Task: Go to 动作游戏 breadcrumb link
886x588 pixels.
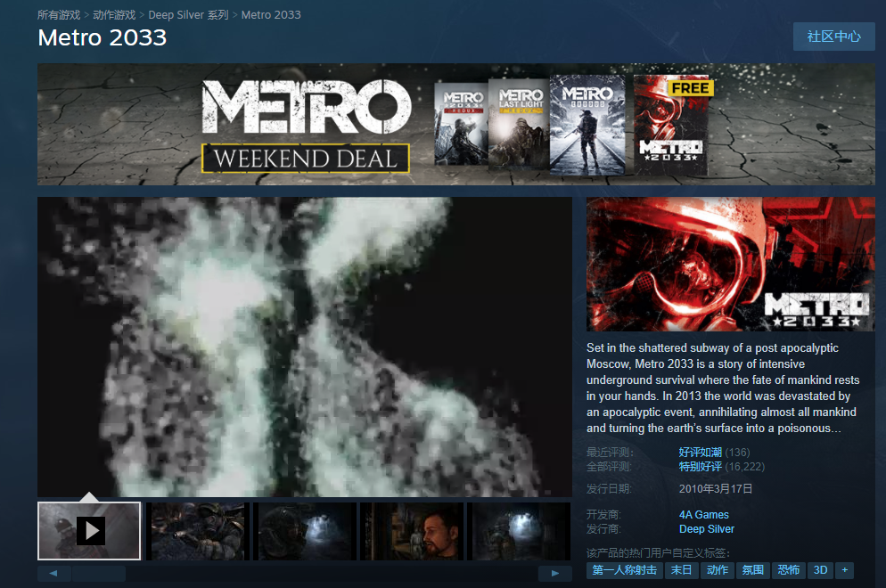Action: click(x=114, y=14)
